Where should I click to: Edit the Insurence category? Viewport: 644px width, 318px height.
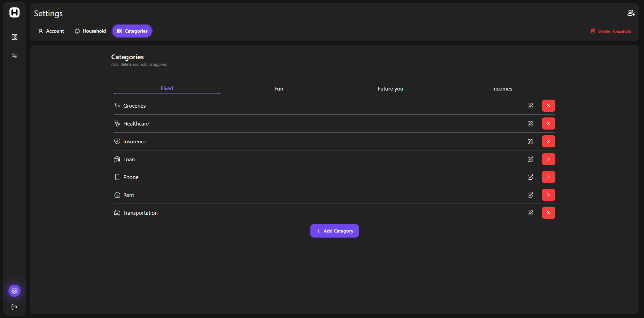530,141
